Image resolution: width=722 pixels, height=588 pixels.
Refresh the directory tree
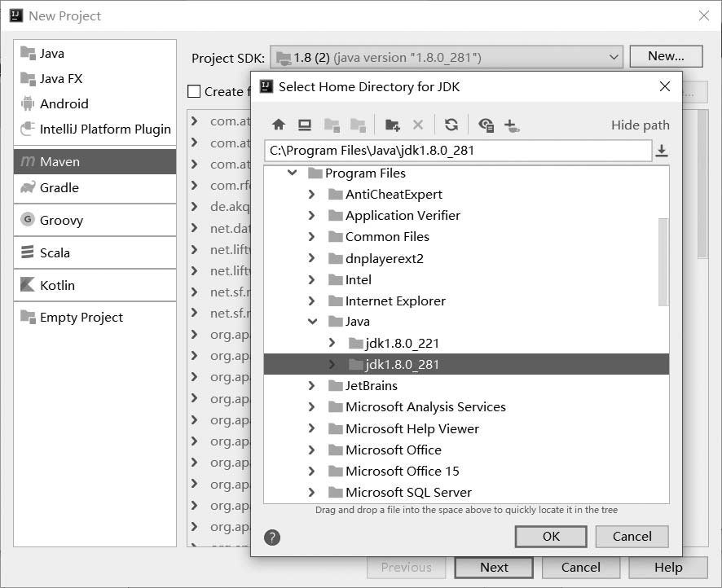[x=451, y=125]
